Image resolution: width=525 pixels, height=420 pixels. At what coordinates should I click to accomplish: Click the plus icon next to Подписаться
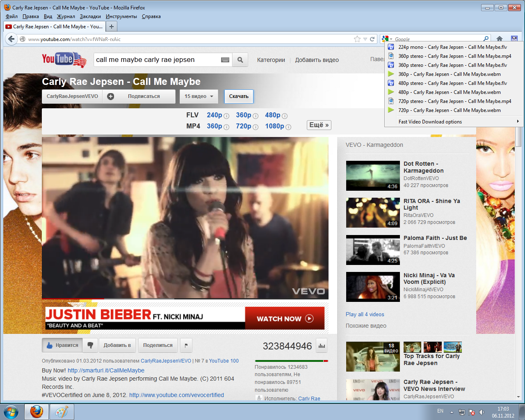110,96
